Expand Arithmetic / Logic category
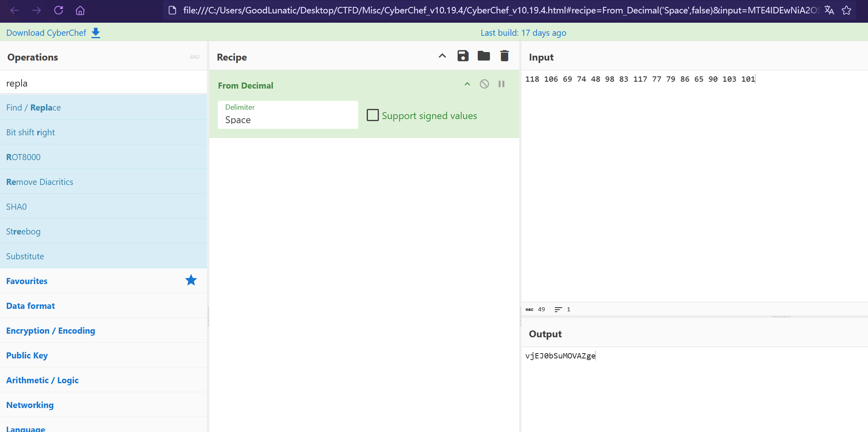 coord(103,380)
